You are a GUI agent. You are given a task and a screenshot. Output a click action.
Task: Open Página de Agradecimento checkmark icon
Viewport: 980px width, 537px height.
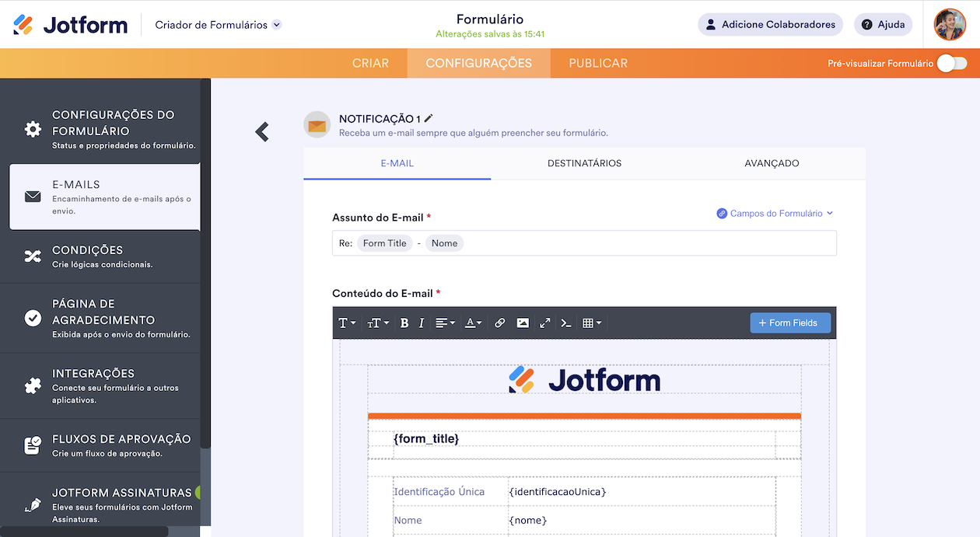pyautogui.click(x=33, y=318)
